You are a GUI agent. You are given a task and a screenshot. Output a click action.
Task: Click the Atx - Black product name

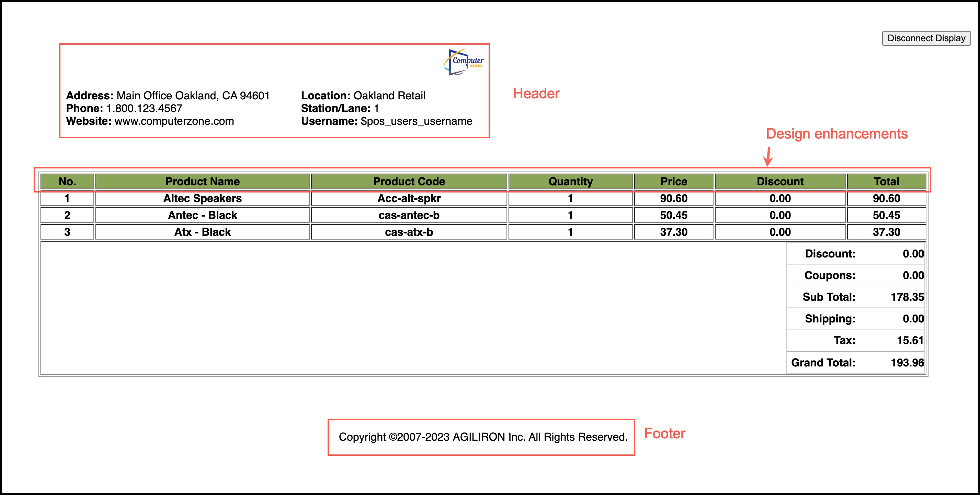pos(202,232)
